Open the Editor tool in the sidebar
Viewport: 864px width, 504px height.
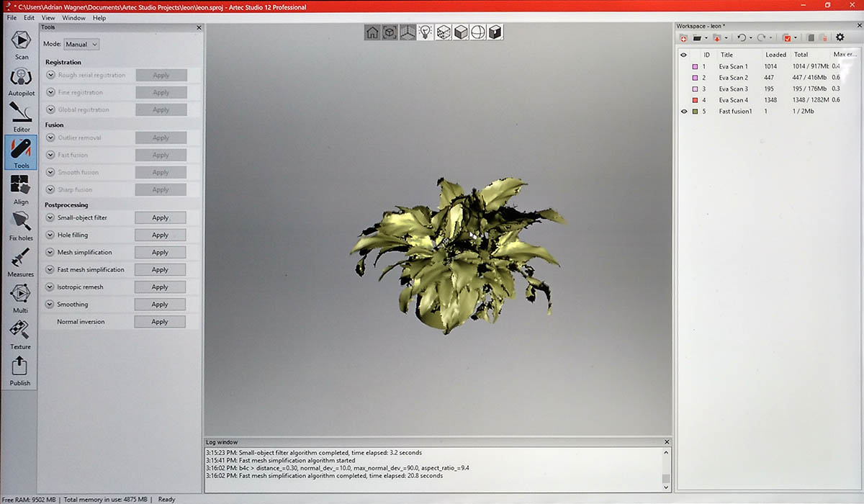tap(21, 117)
